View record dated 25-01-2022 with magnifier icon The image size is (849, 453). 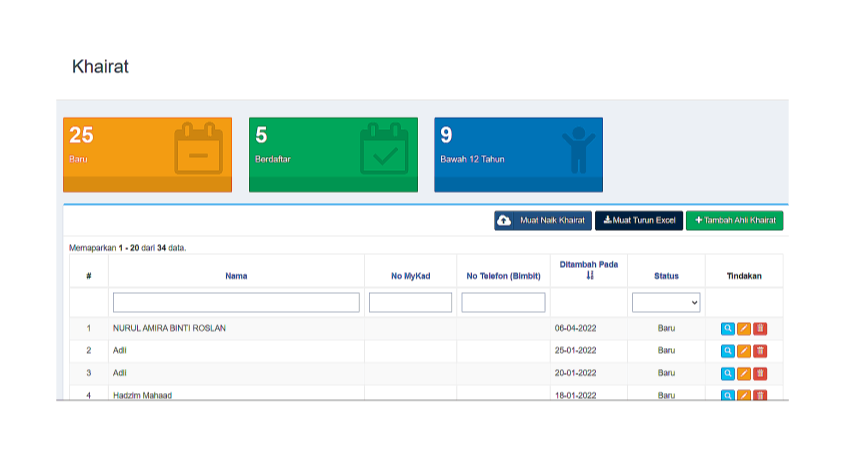(x=728, y=351)
